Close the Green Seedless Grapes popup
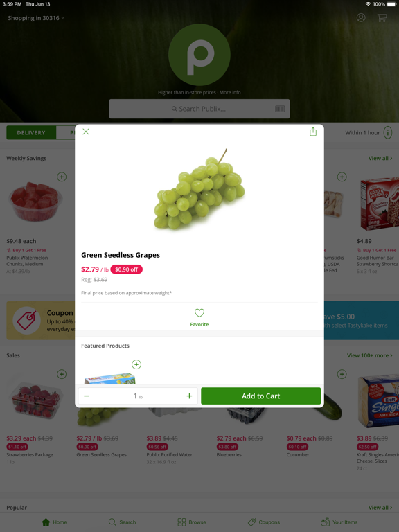399x532 pixels. [x=86, y=132]
